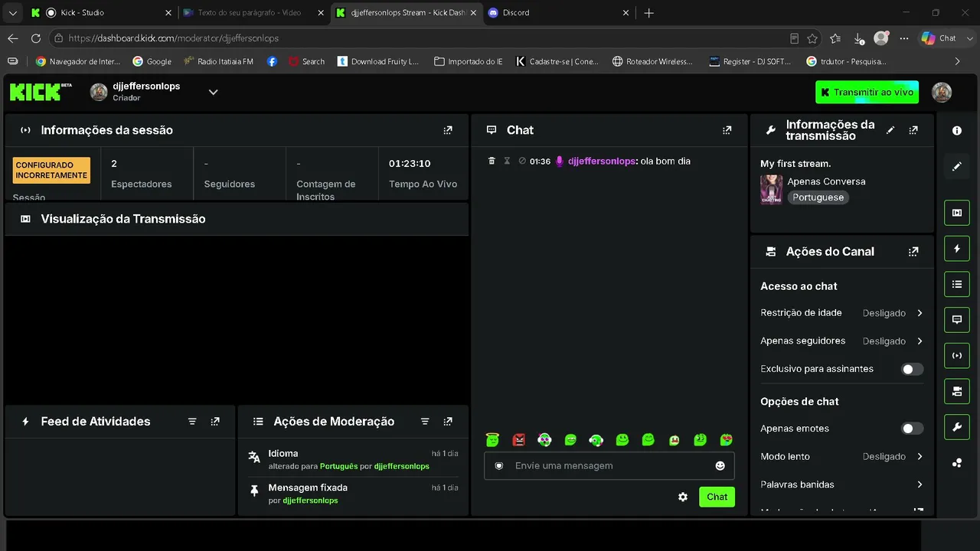
Task: Open the djjeffersonlops channel dropdown chevron
Action: click(214, 93)
